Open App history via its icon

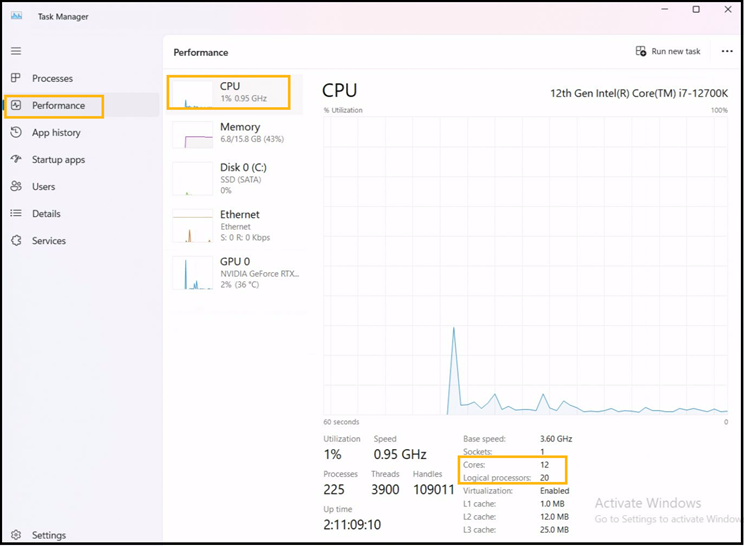[x=16, y=132]
